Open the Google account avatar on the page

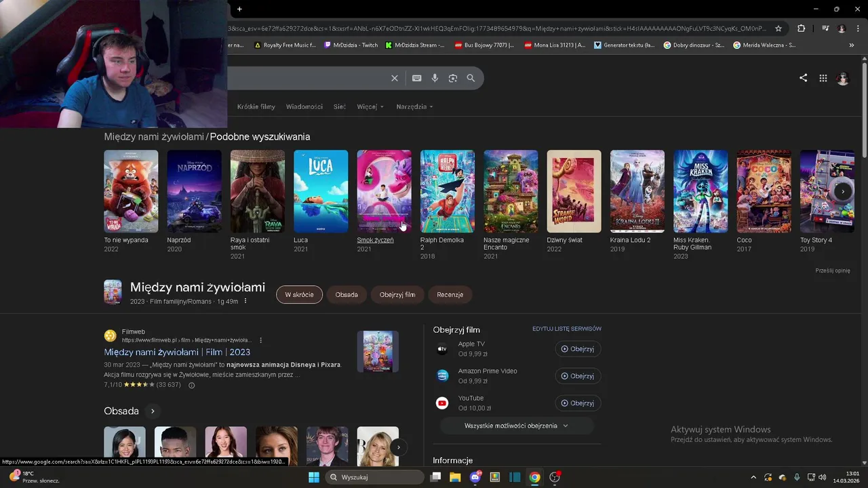[843, 79]
